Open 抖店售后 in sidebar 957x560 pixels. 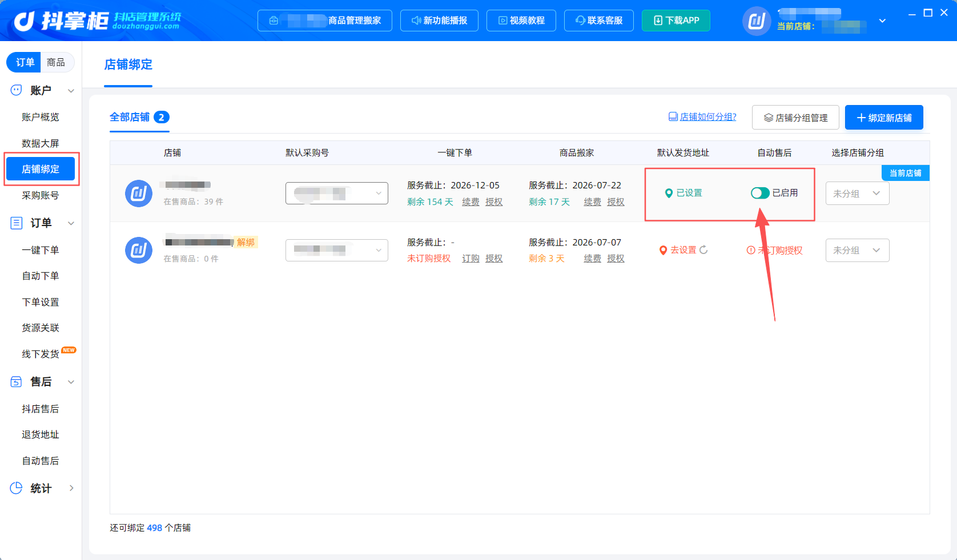pos(41,409)
